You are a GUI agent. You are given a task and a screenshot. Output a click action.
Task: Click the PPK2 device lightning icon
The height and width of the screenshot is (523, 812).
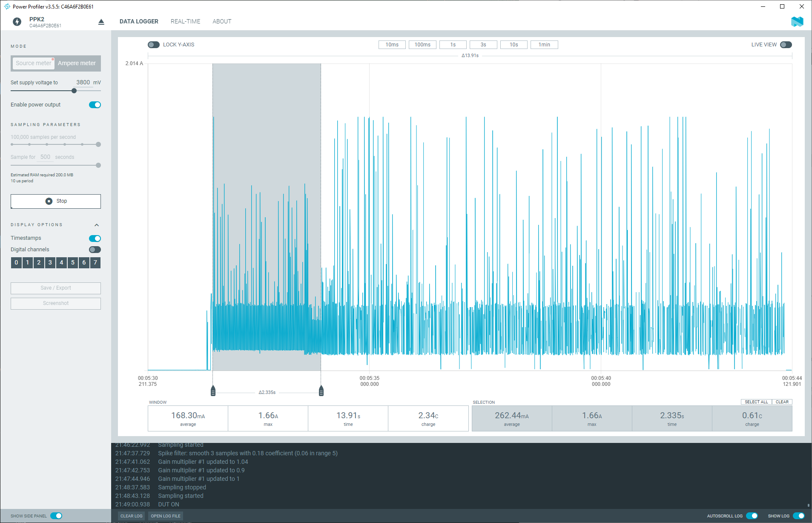[x=17, y=22]
